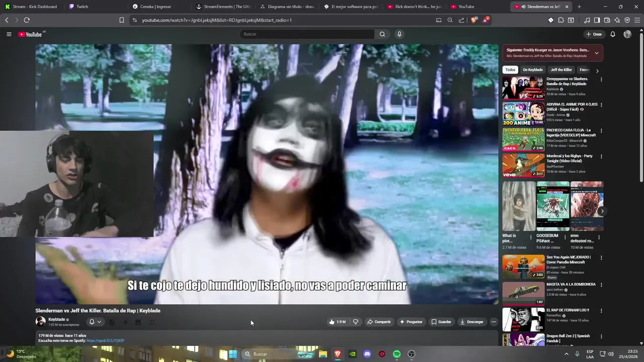Open Creepypastas vs Slashers video thumbnail
Viewport: 644px width, 362px height.
coord(523,88)
